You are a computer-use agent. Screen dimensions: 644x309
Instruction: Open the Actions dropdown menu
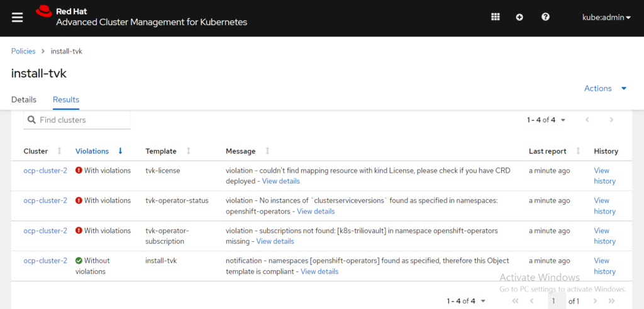click(x=606, y=89)
